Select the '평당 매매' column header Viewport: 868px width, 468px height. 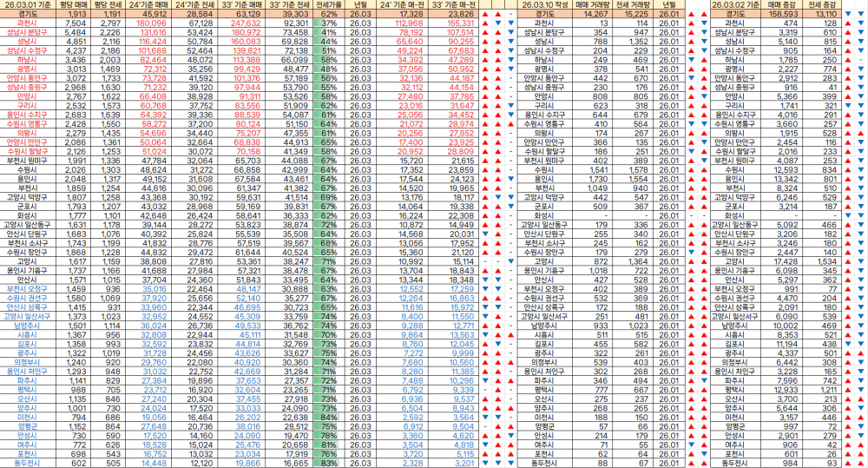point(72,4)
